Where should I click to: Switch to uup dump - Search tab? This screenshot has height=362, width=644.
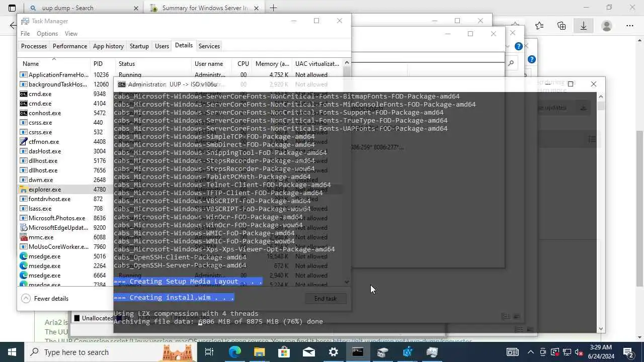[83, 8]
